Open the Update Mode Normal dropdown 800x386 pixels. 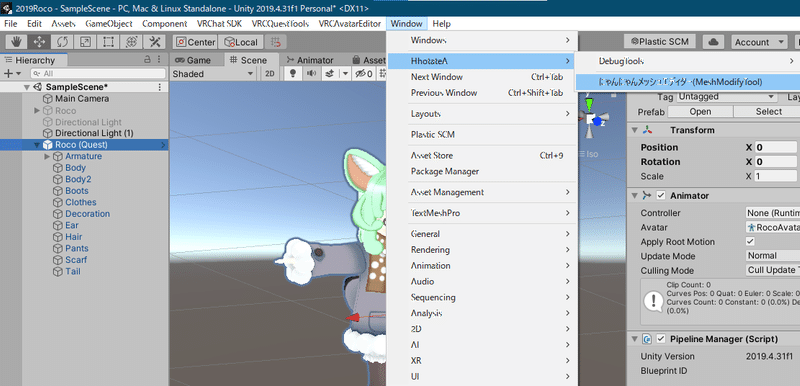tap(772, 256)
